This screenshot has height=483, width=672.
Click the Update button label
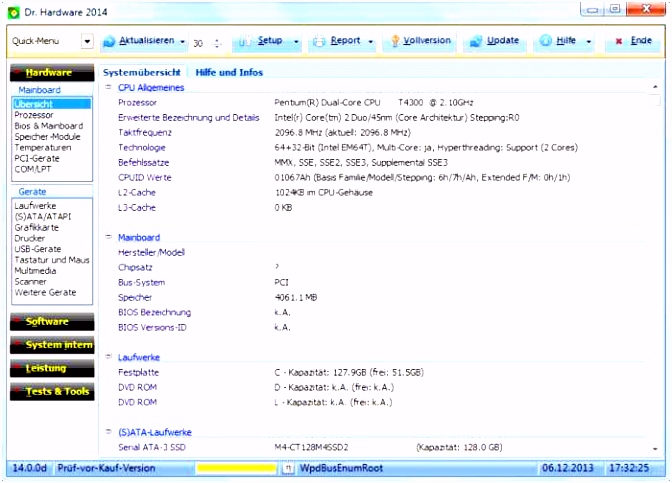[503, 41]
